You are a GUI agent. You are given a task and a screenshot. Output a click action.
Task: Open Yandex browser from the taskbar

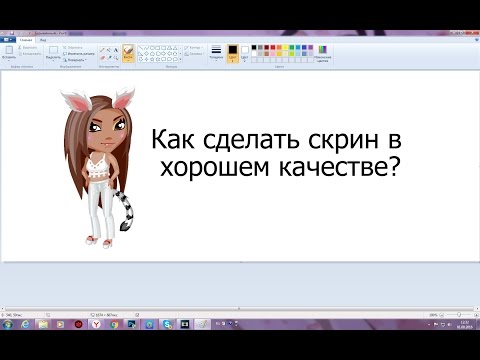[x=96, y=324]
